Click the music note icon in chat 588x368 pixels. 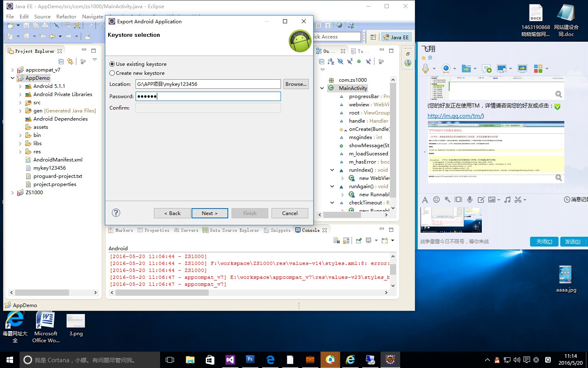508,200
